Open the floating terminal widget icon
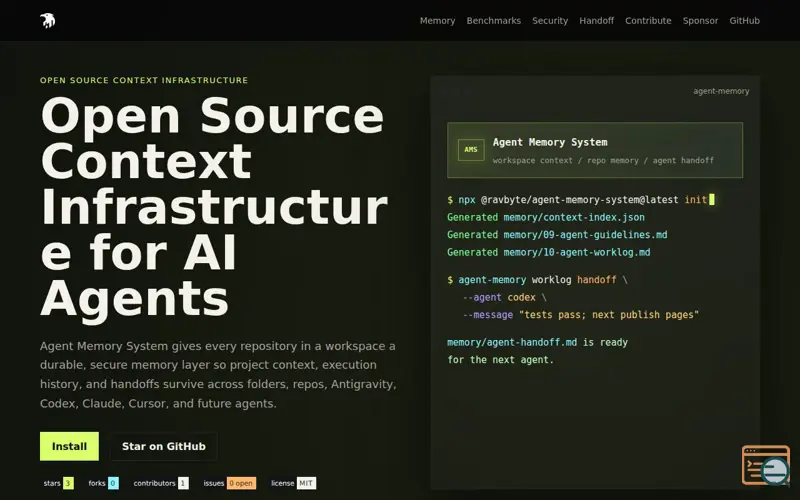The image size is (800, 500). pos(766,465)
